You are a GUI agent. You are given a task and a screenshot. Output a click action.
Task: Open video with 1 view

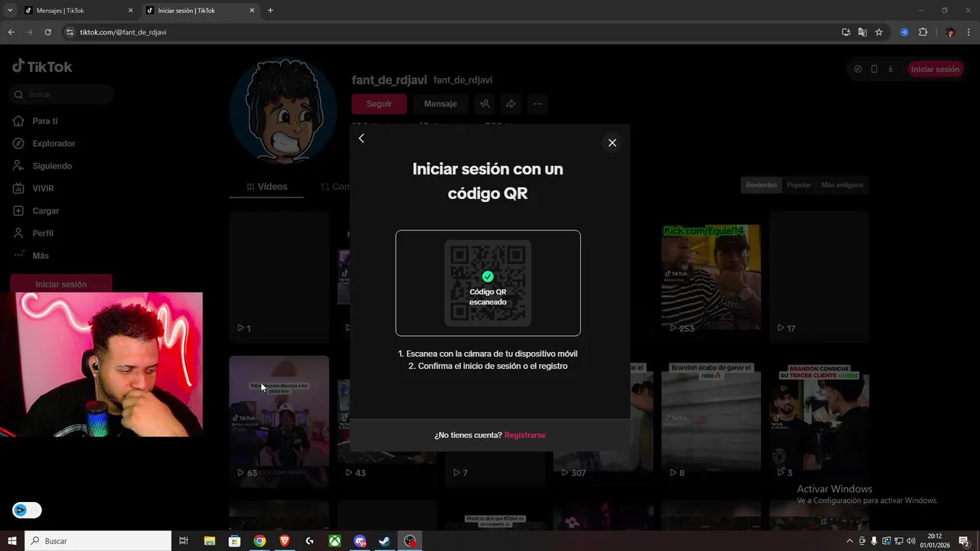[279, 277]
